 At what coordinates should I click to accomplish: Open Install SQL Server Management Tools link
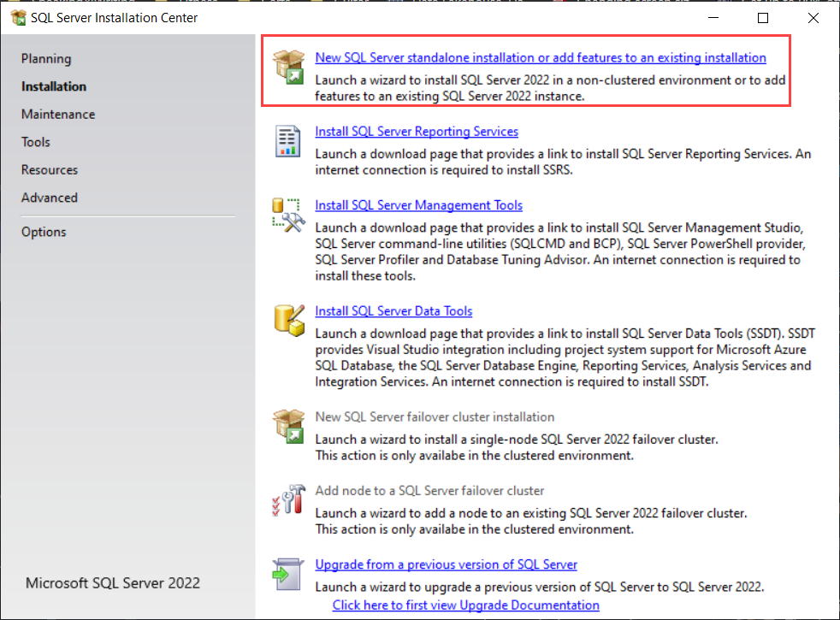coord(419,205)
